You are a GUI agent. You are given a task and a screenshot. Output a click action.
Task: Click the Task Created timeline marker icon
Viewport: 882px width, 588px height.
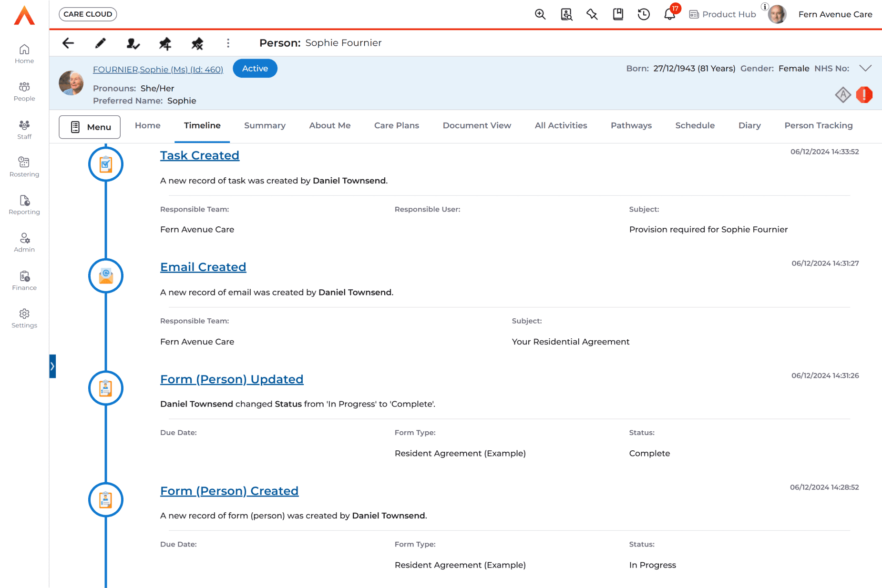[106, 164]
